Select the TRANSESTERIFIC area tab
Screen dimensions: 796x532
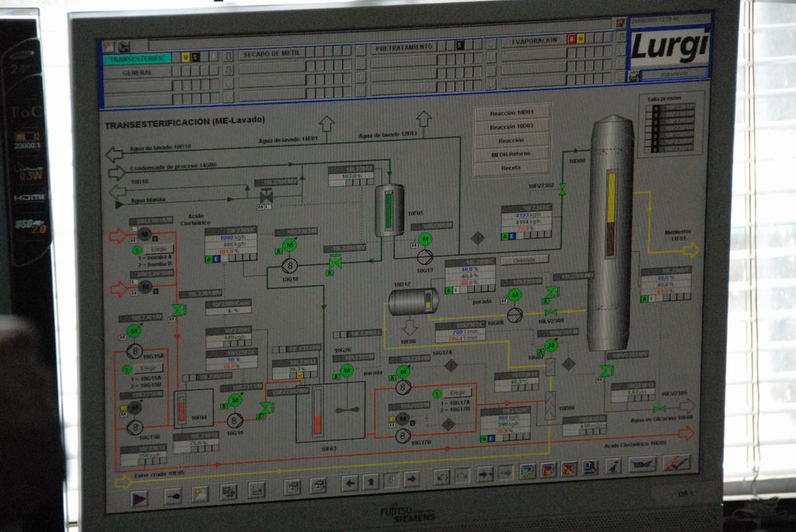pyautogui.click(x=138, y=59)
